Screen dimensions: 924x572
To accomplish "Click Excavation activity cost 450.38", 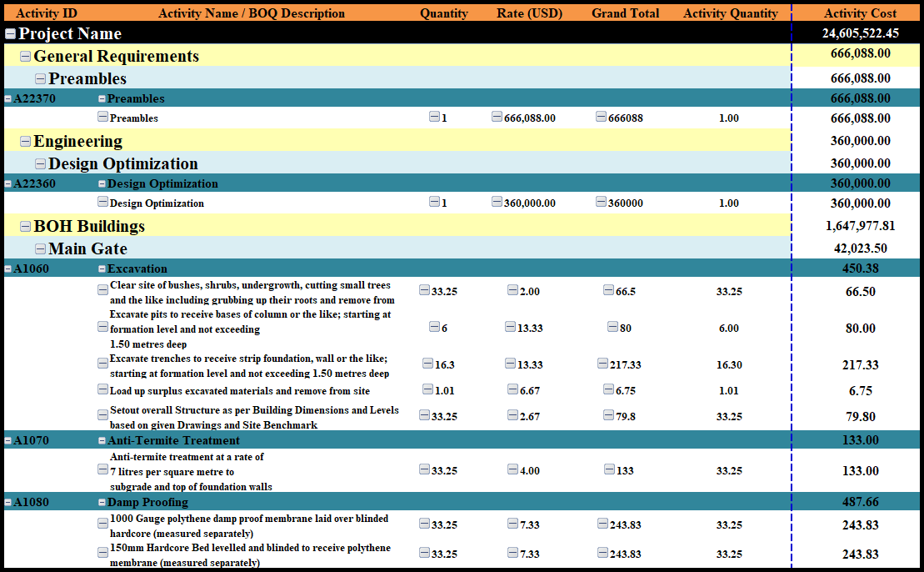I will (861, 268).
